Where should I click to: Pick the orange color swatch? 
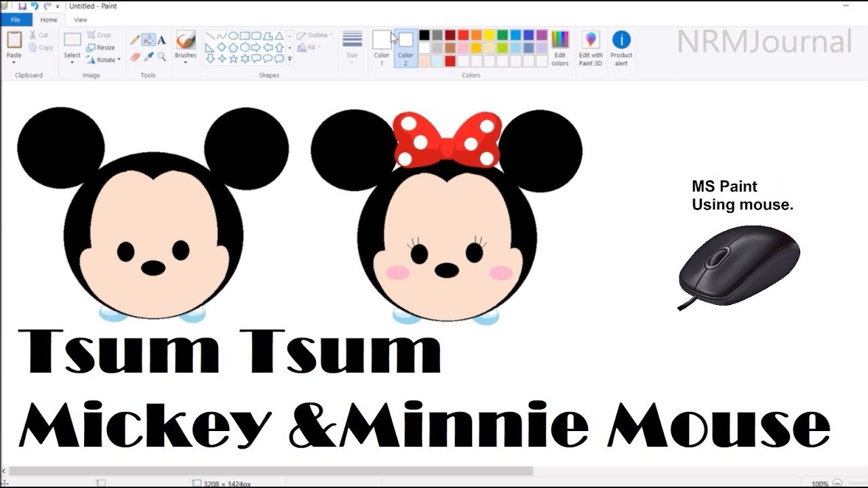point(476,35)
